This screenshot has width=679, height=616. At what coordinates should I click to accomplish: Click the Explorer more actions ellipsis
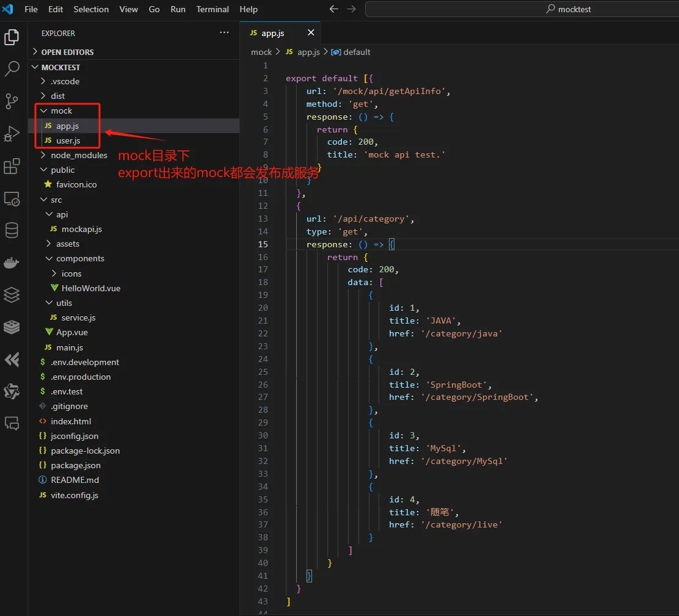[224, 33]
